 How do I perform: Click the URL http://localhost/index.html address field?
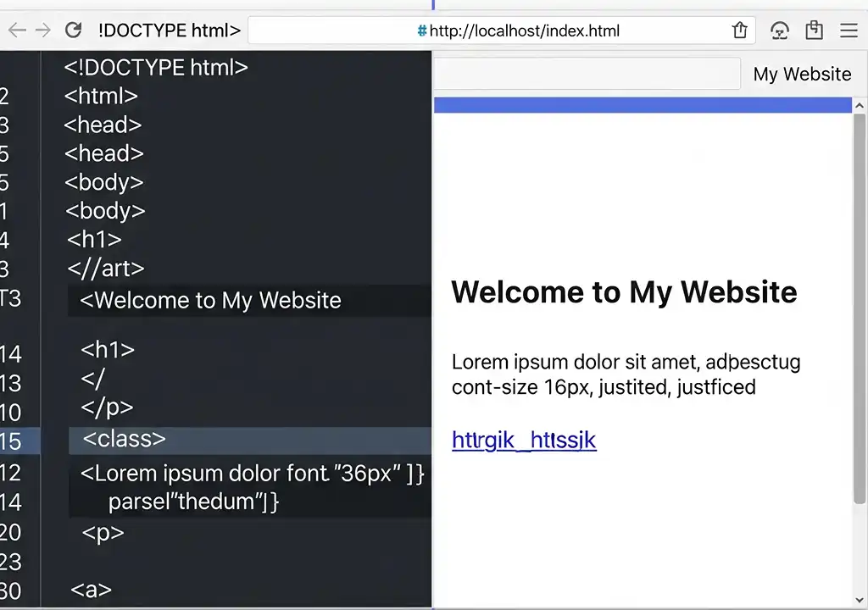pos(502,30)
